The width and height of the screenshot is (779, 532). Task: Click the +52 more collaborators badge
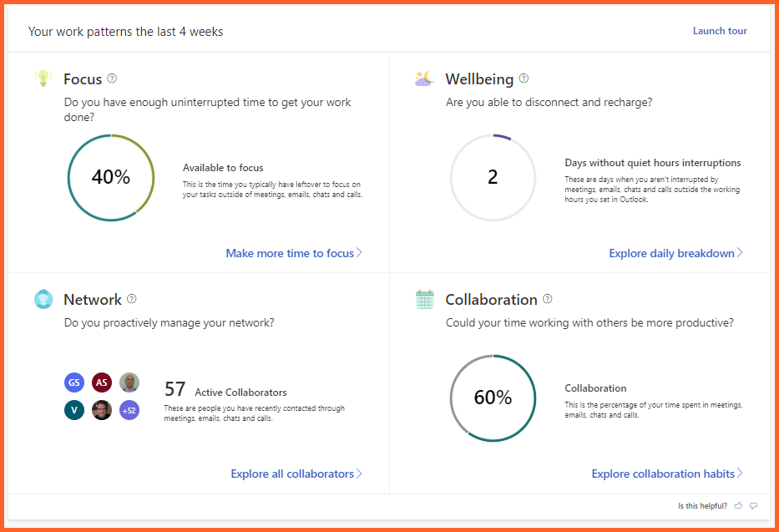pos(129,410)
